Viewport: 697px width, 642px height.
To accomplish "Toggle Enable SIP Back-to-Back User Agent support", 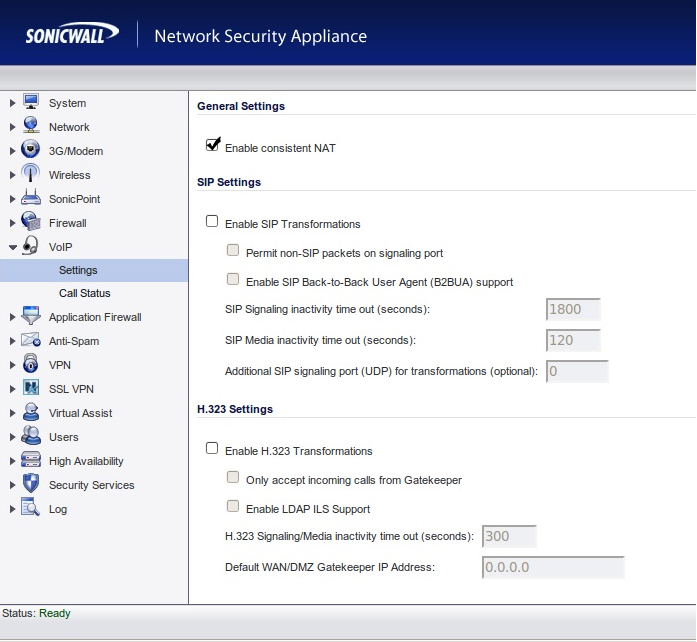I will pyautogui.click(x=233, y=279).
